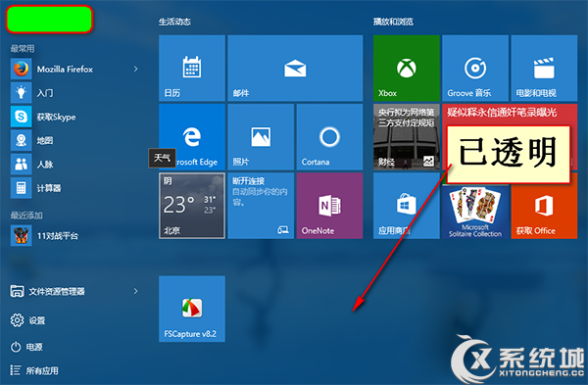Show All apps (所有应用)
Viewport: 588px width, 385px height.
[34, 370]
